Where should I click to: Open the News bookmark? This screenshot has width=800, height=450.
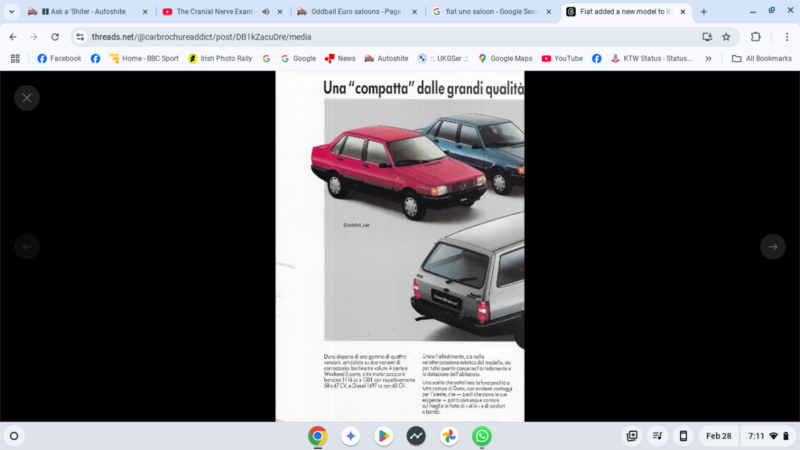pos(340,59)
